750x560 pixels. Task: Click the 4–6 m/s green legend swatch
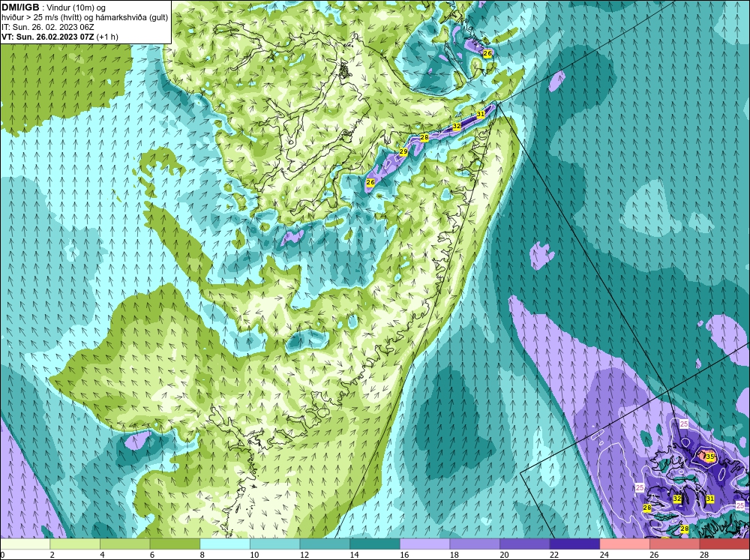pos(124,544)
